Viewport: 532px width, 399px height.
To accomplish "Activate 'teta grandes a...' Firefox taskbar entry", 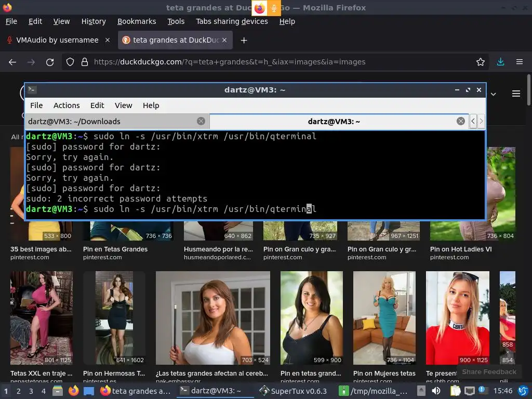I will [x=136, y=391].
